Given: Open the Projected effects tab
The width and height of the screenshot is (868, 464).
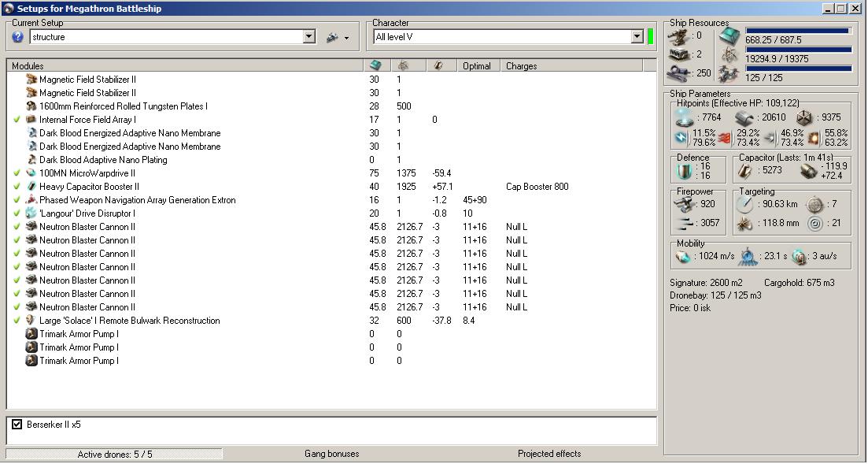Looking at the screenshot, I should coord(549,454).
